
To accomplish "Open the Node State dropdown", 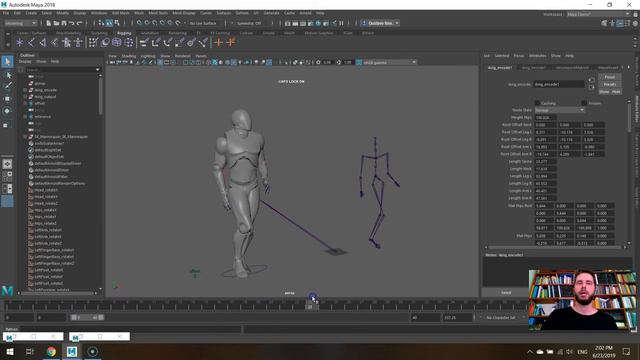I will 560,110.
